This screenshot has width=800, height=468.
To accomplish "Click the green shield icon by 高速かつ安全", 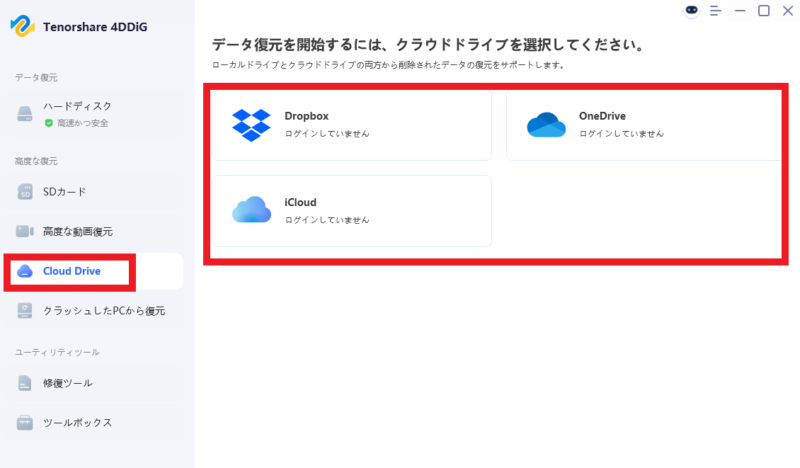I will coord(48,123).
